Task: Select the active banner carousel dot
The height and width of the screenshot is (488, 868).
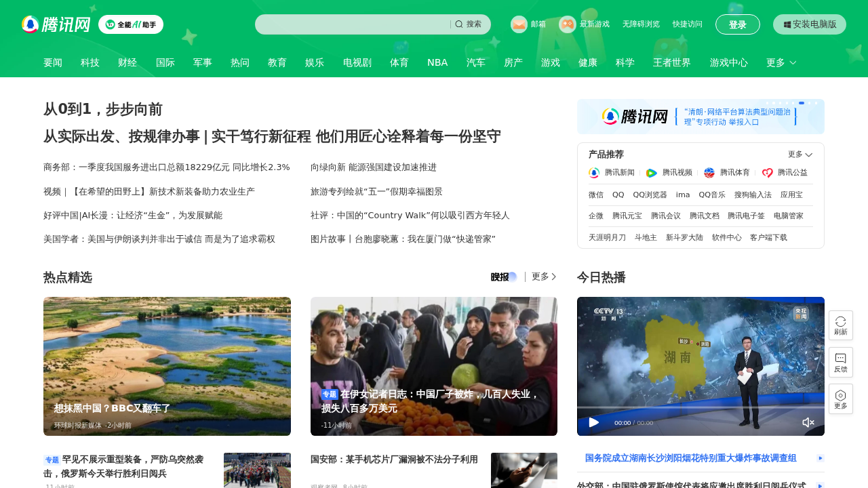Action: coord(802,103)
